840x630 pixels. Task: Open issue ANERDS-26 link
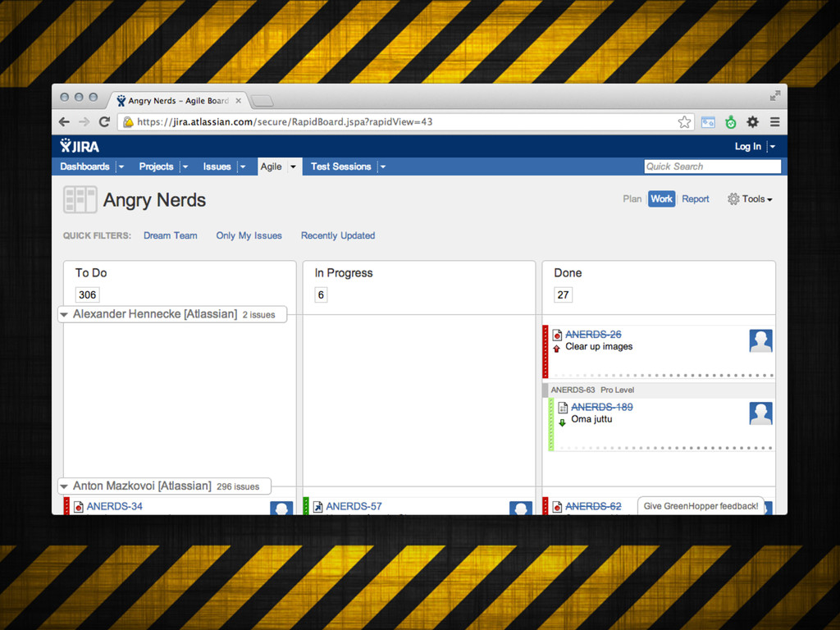point(594,335)
